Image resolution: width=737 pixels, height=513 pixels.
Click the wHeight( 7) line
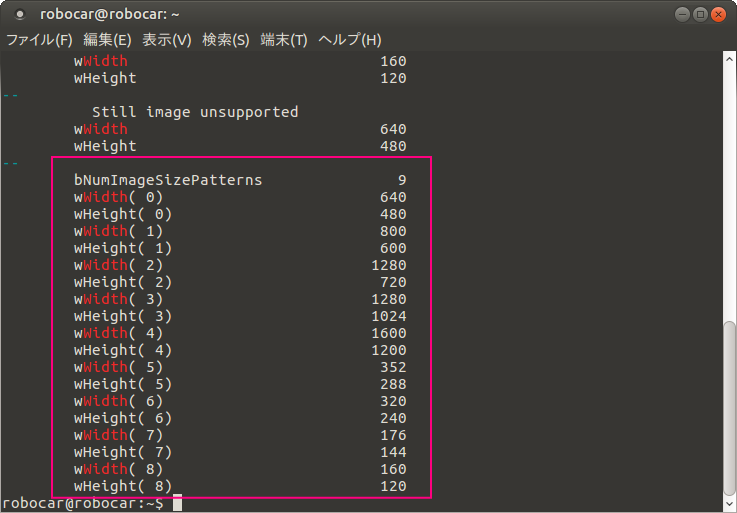tap(240, 452)
